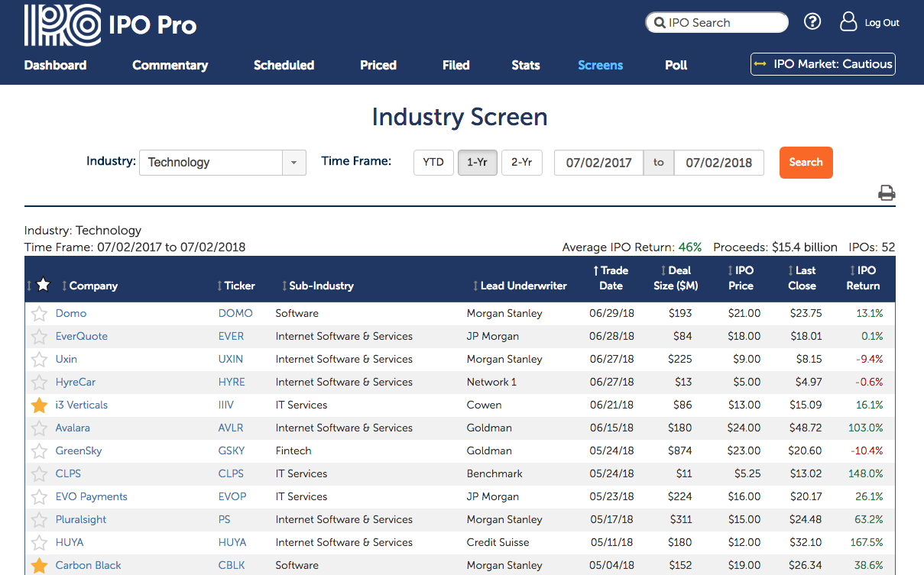The image size is (924, 575).
Task: Switch to the Scheduled tab
Action: pos(284,65)
